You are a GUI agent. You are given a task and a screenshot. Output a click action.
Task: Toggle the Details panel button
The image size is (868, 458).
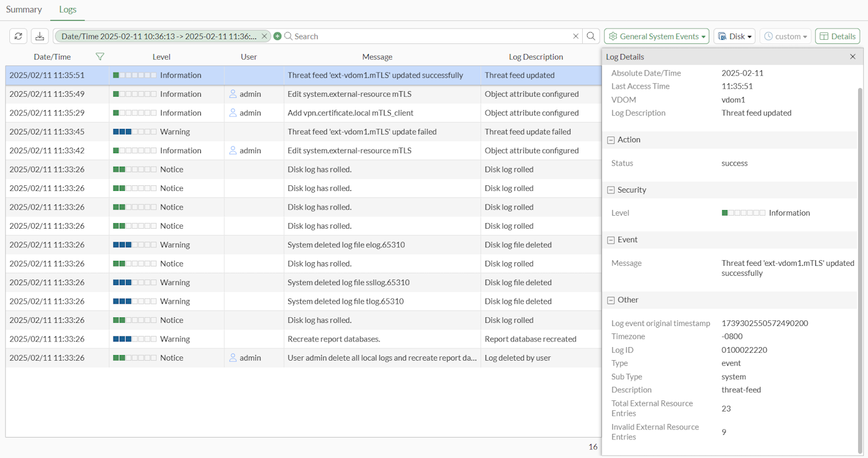[837, 37]
